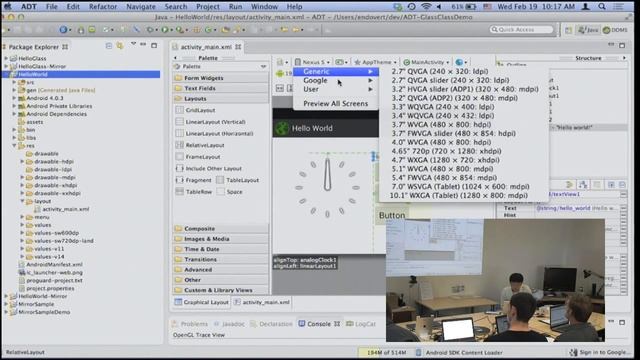Expand the Form Widgets palette section
This screenshot has width=640, height=360.
220,78
